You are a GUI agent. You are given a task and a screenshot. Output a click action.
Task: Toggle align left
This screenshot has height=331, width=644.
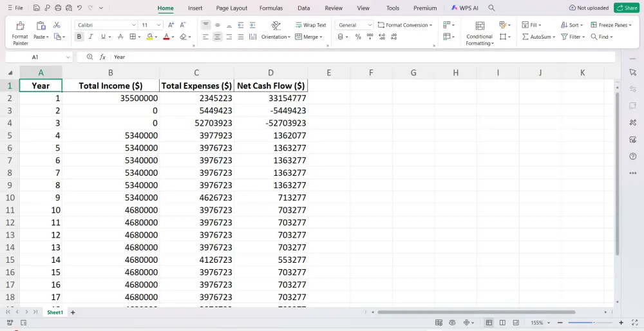pyautogui.click(x=206, y=37)
